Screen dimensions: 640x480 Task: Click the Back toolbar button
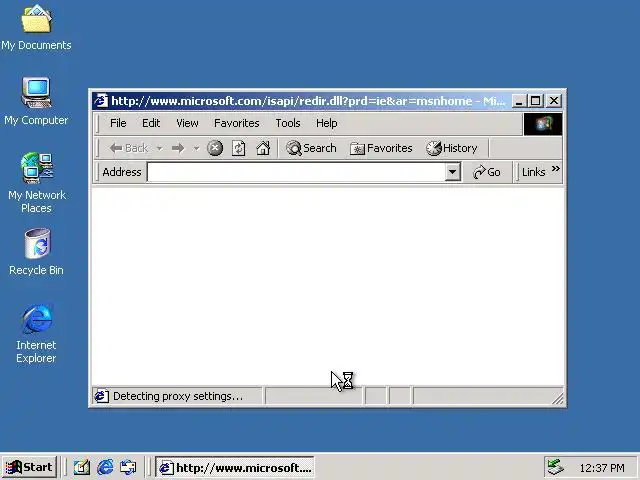129,148
